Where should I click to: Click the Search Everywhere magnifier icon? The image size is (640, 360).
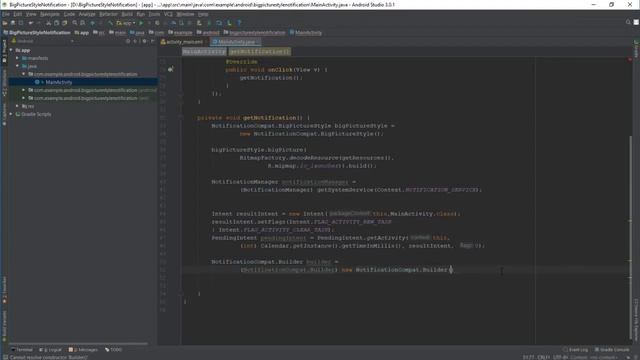628,22
